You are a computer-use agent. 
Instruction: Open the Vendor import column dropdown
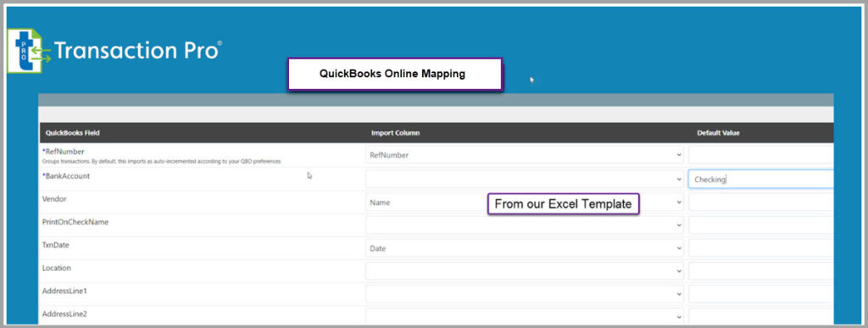[x=524, y=203]
